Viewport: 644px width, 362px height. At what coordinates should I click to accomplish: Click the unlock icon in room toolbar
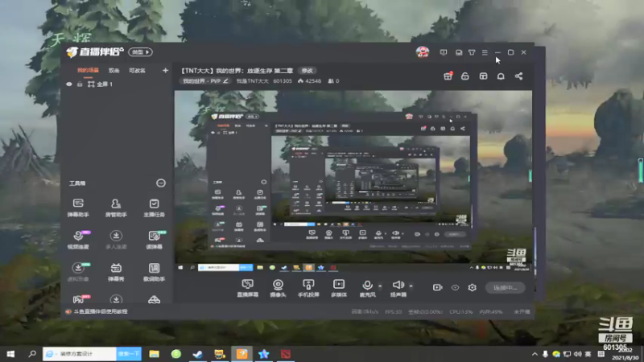point(465,76)
